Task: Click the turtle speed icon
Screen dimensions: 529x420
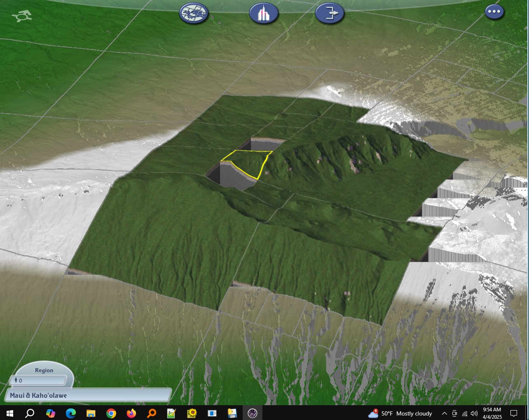Action: (21, 16)
